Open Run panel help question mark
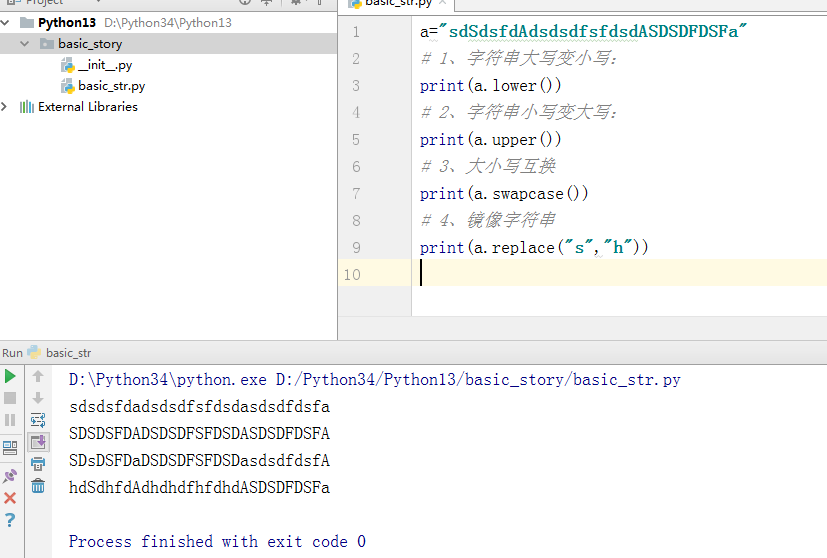This screenshot has height=558, width=827. (x=10, y=520)
